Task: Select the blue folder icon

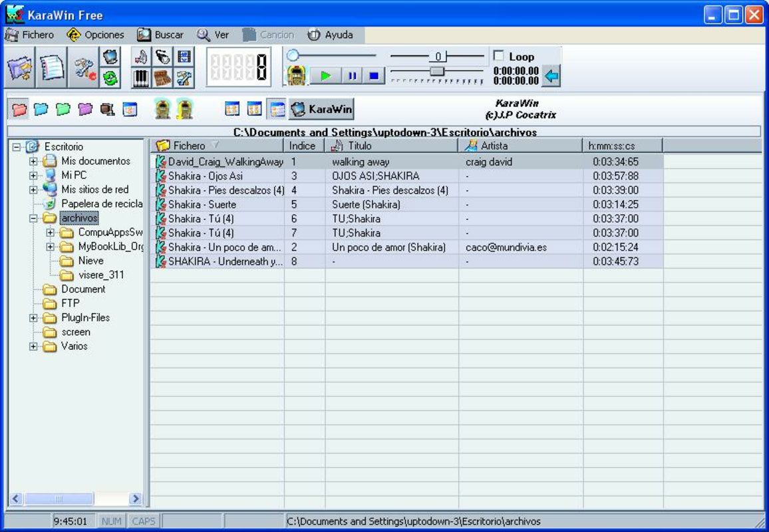Action: (x=41, y=109)
